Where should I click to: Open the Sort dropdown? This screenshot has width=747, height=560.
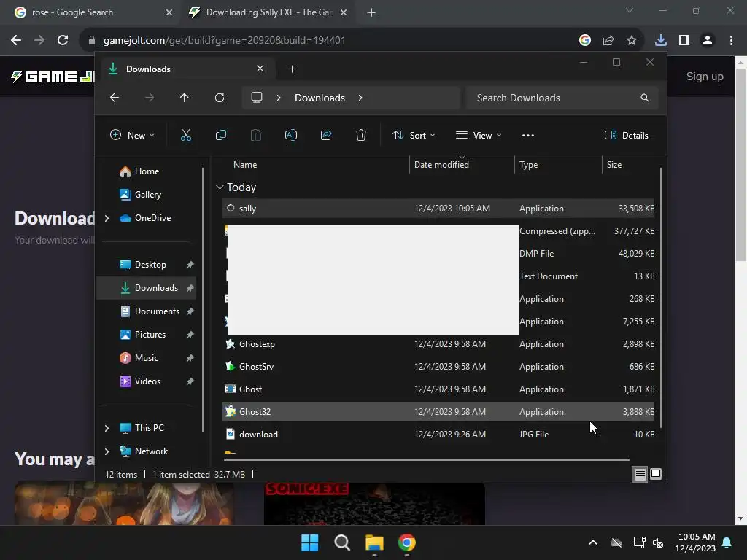pos(414,135)
